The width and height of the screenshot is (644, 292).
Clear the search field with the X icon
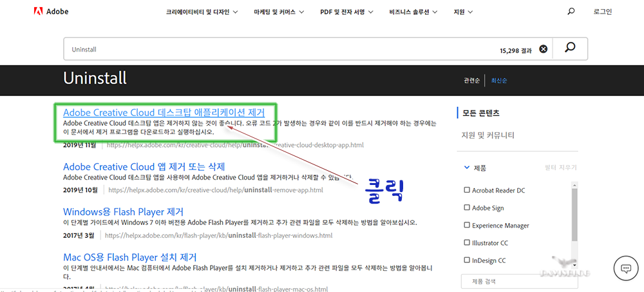[544, 50]
